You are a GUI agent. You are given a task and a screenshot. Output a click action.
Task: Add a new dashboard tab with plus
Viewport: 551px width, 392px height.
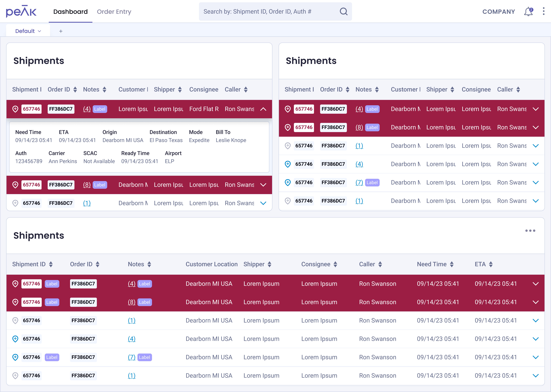pyautogui.click(x=61, y=31)
